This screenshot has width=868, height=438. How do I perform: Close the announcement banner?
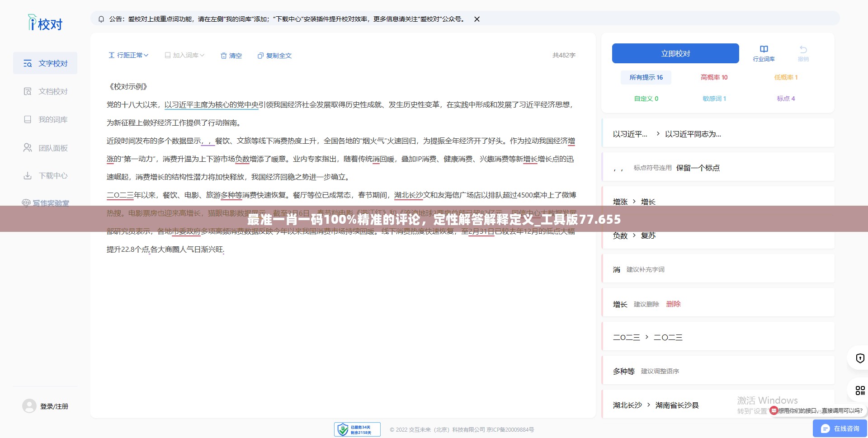[476, 19]
